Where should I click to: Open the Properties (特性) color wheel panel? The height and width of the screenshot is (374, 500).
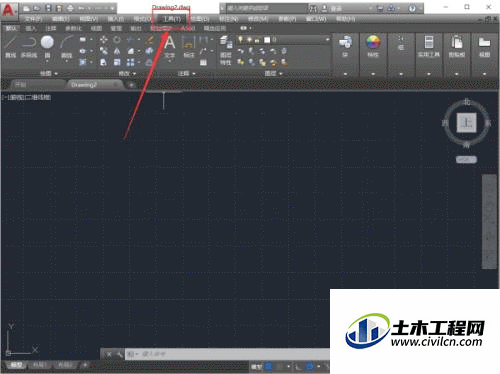[373, 47]
